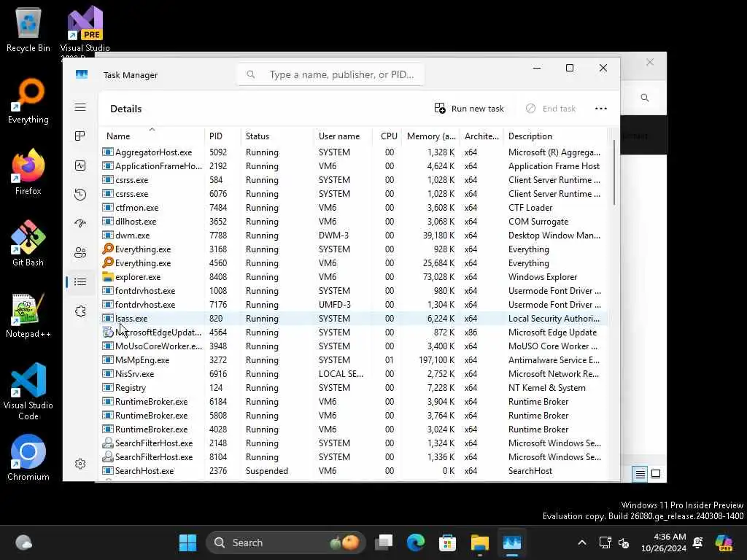This screenshot has width=747, height=560.
Task: Open Firefox desktop shortcut
Action: [x=28, y=172]
